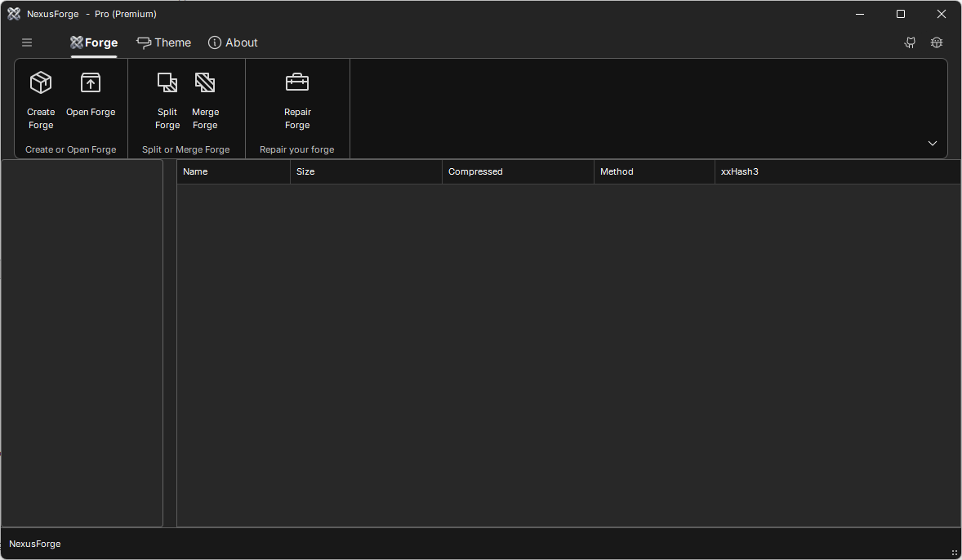Viewport: 962px width, 560px height.
Task: Click the Repair your forge group label
Action: (297, 149)
